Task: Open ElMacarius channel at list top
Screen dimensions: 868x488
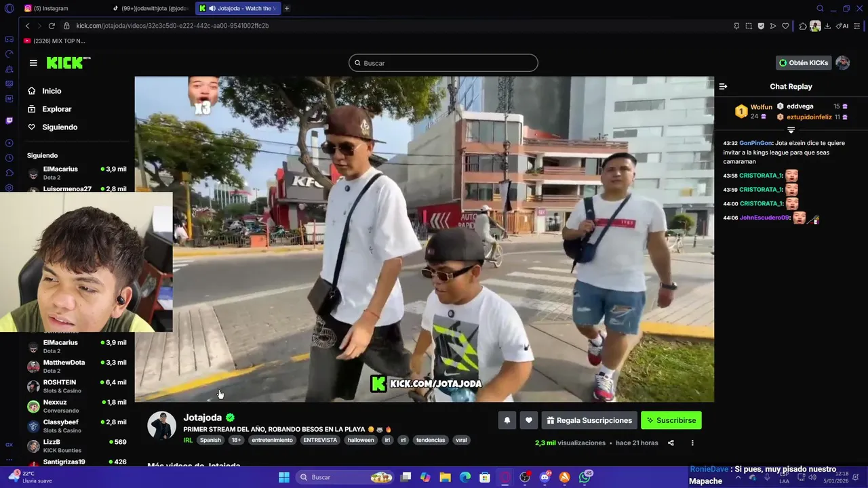Action: (77, 173)
